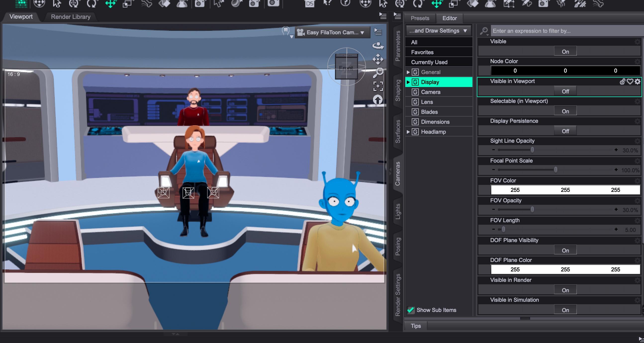Click the pan camera arrows icon

pos(378,59)
